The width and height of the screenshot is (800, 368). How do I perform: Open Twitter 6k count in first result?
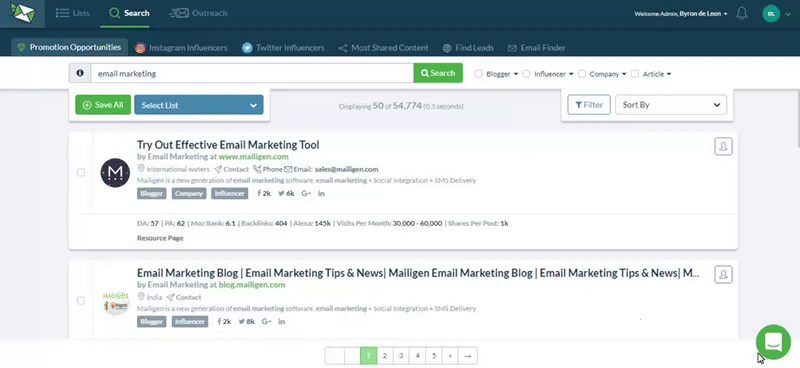tap(286, 193)
